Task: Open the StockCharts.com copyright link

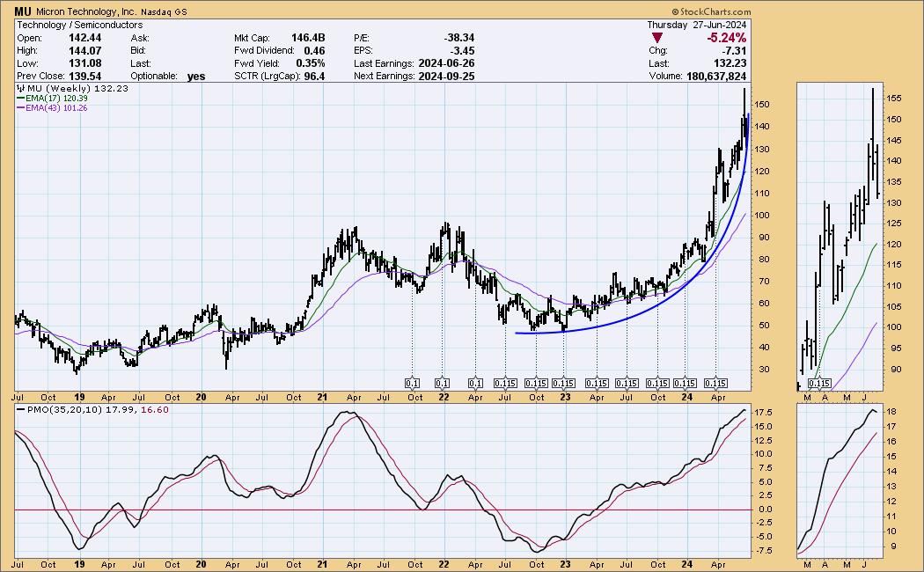Action: [711, 11]
